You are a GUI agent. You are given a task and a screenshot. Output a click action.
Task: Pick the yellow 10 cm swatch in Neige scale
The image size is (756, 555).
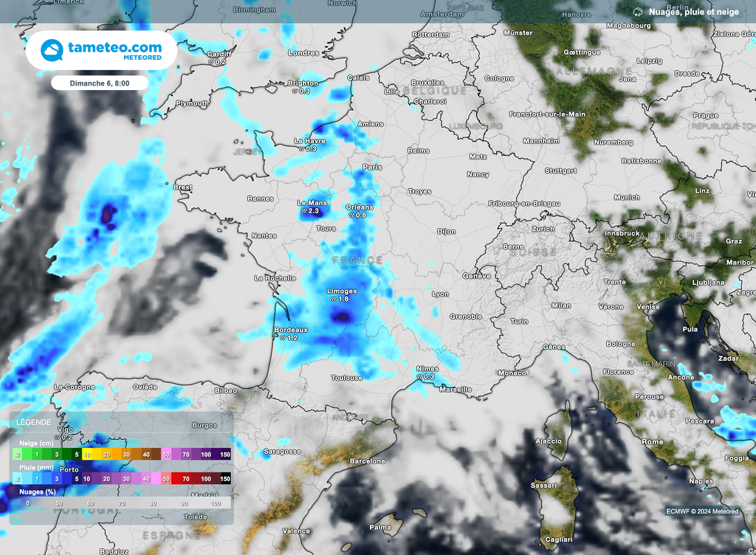[86, 455]
